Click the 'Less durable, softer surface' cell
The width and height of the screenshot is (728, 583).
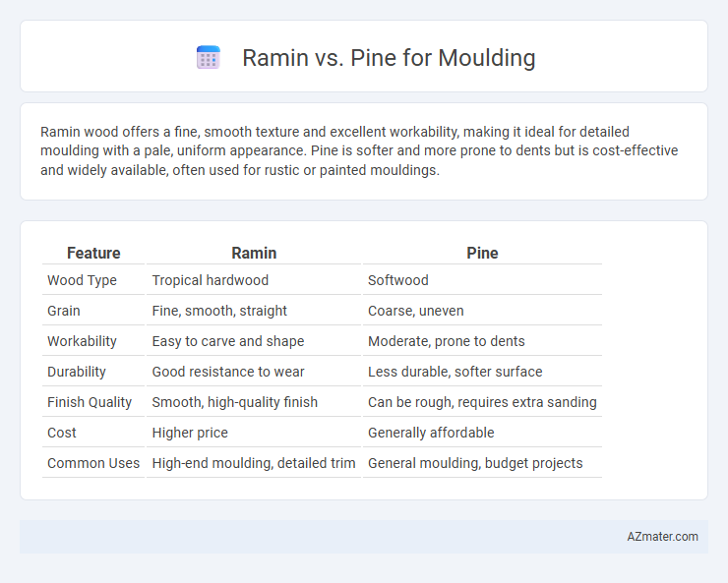tap(455, 372)
